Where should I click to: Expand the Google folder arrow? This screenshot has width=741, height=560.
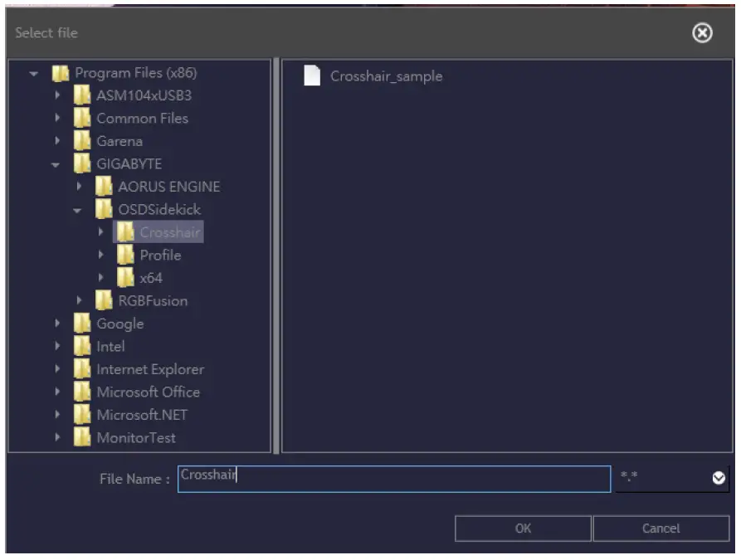[57, 324]
